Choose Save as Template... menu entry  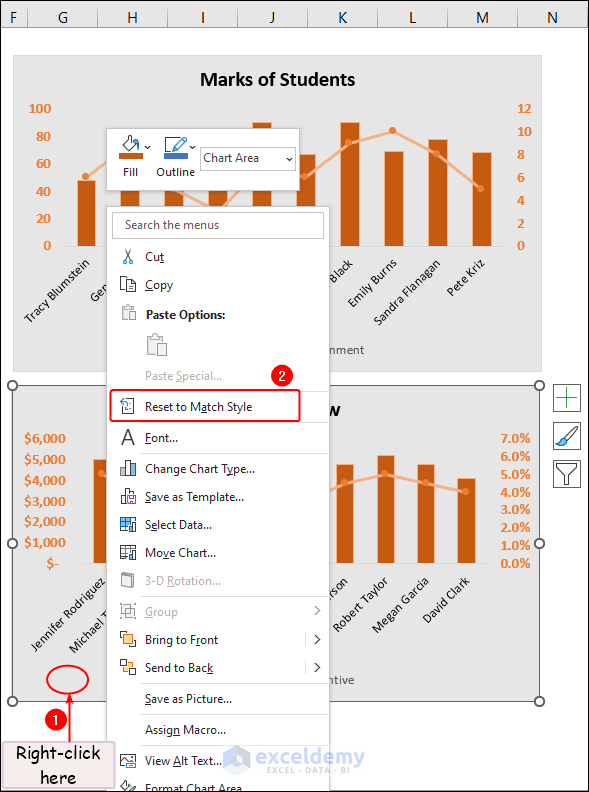tap(194, 497)
